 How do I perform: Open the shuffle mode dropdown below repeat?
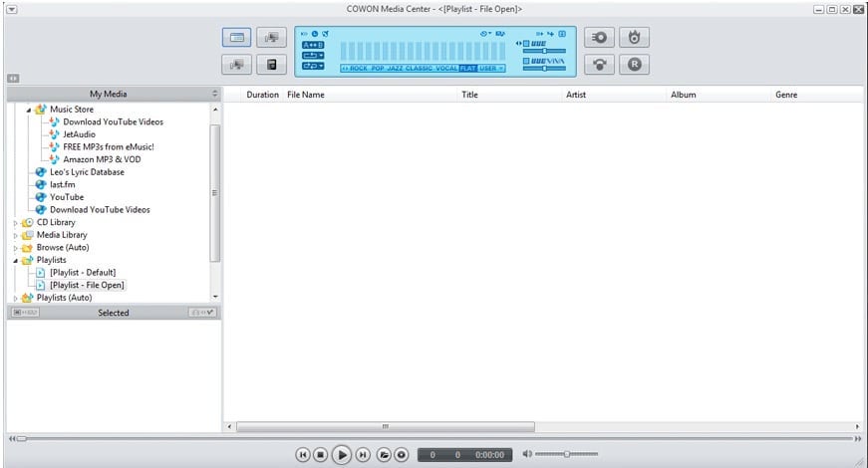[313, 66]
